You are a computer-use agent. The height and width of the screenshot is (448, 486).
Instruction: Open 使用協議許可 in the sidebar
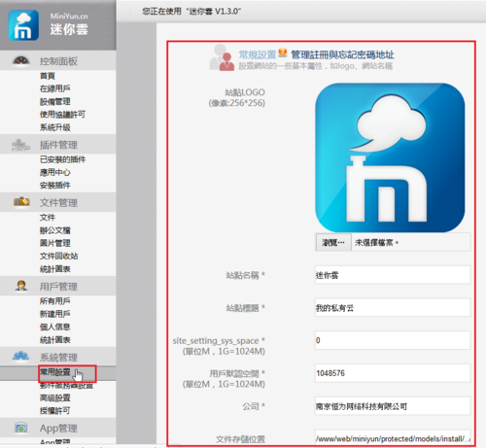click(x=62, y=115)
